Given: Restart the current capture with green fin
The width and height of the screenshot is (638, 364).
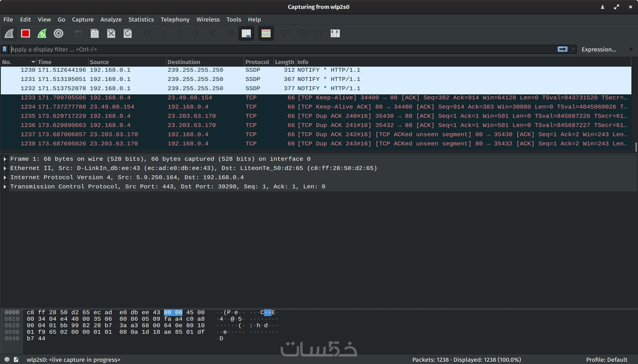Looking at the screenshot, I should [x=42, y=33].
